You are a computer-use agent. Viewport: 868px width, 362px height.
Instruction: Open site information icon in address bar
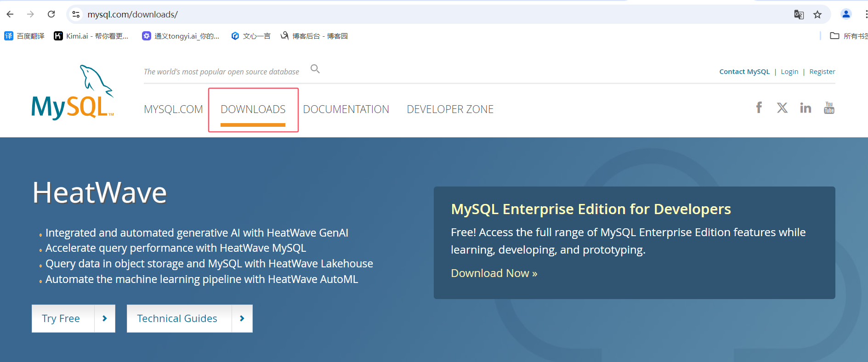tap(76, 14)
